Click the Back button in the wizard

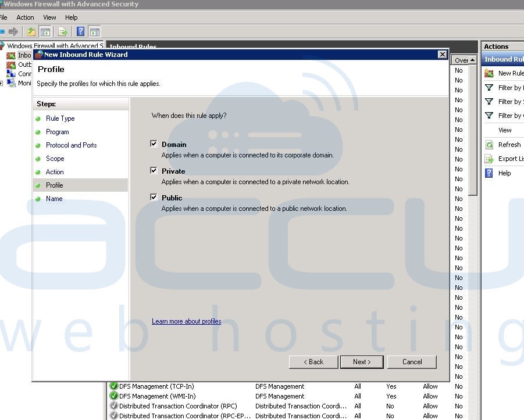pos(313,362)
